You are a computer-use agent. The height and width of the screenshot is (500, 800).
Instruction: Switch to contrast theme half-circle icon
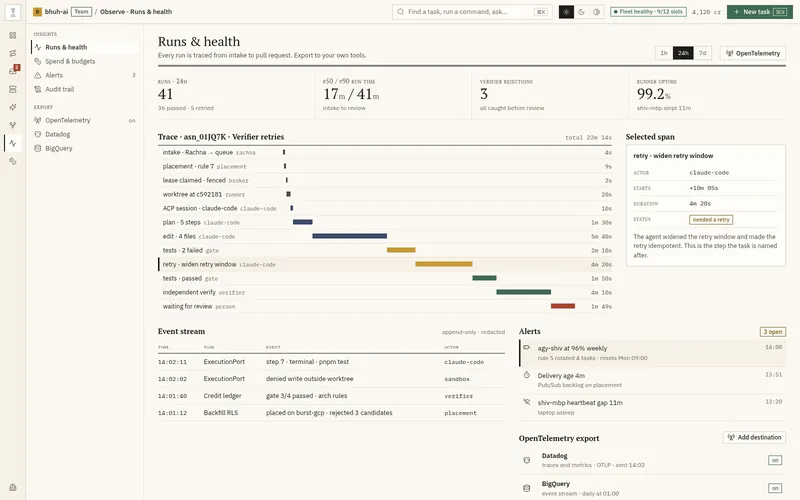point(596,12)
